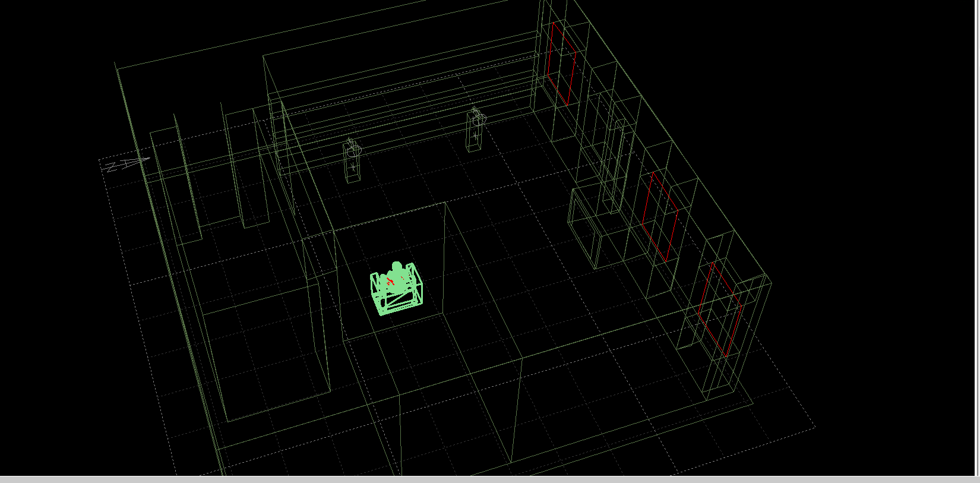Select the bright green highlighted object
This screenshot has width=980, height=483.
(x=397, y=289)
